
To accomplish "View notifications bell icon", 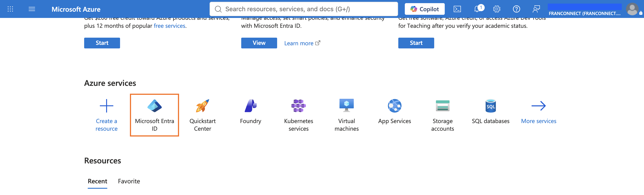I will pyautogui.click(x=477, y=9).
